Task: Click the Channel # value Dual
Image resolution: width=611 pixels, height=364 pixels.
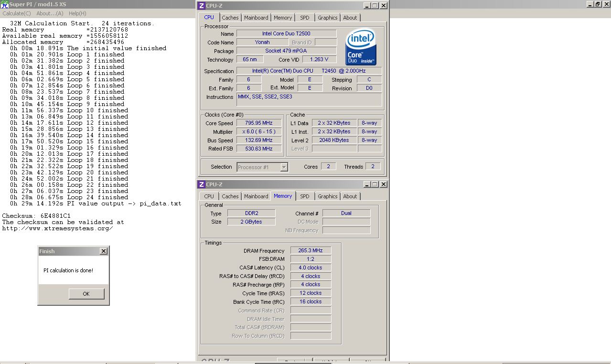Action: pyautogui.click(x=346, y=213)
